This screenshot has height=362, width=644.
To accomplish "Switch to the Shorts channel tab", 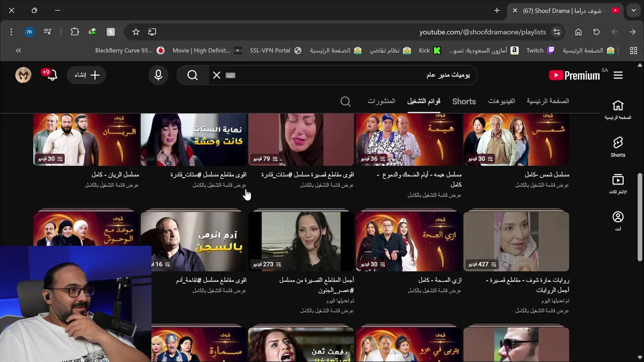I will click(x=464, y=102).
